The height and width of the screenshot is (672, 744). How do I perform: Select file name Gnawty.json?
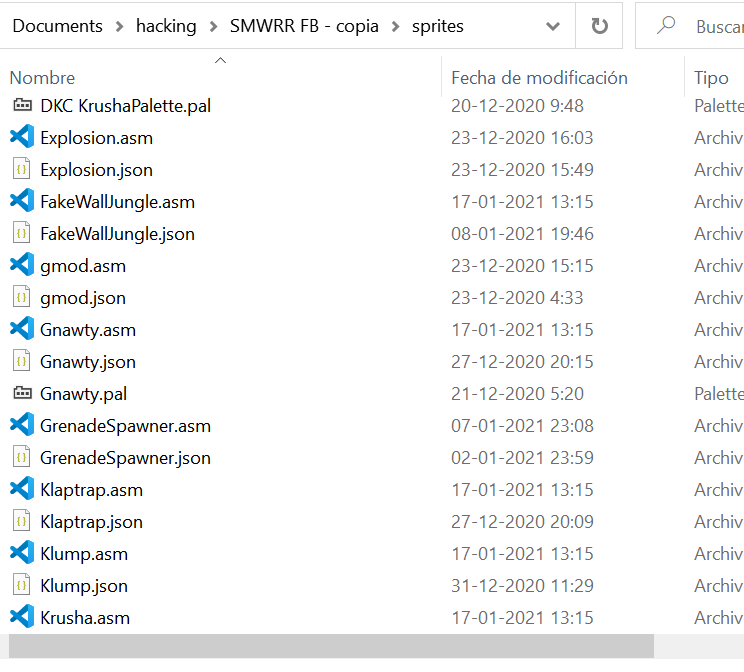88,362
